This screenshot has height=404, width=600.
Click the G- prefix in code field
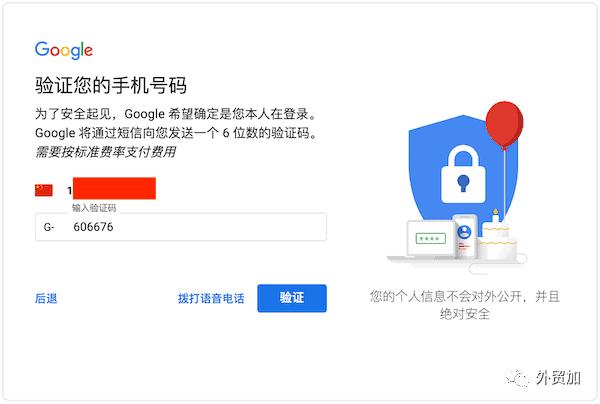(49, 227)
